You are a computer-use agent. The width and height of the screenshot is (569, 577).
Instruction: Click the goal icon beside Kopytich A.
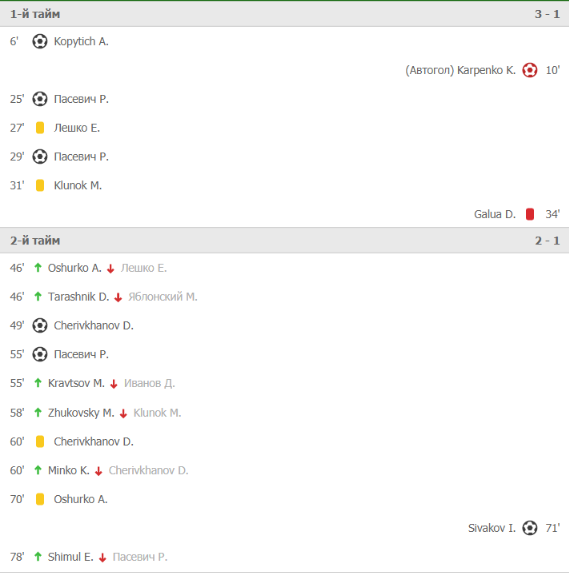pyautogui.click(x=40, y=41)
